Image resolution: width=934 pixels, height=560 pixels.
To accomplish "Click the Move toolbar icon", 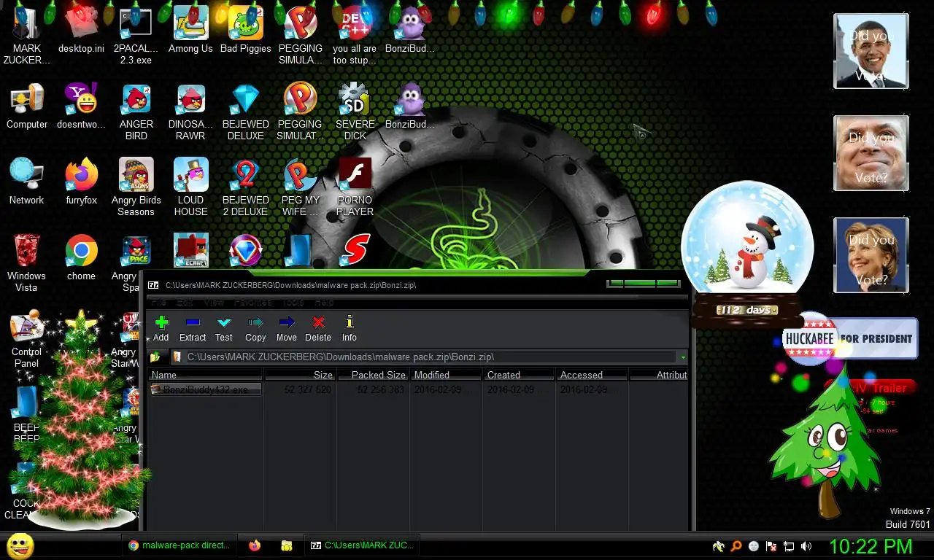I will (287, 328).
